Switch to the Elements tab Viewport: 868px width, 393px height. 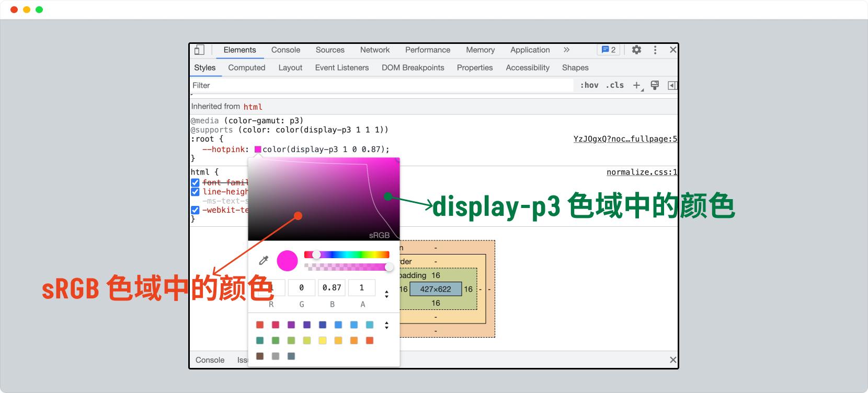[x=240, y=50]
